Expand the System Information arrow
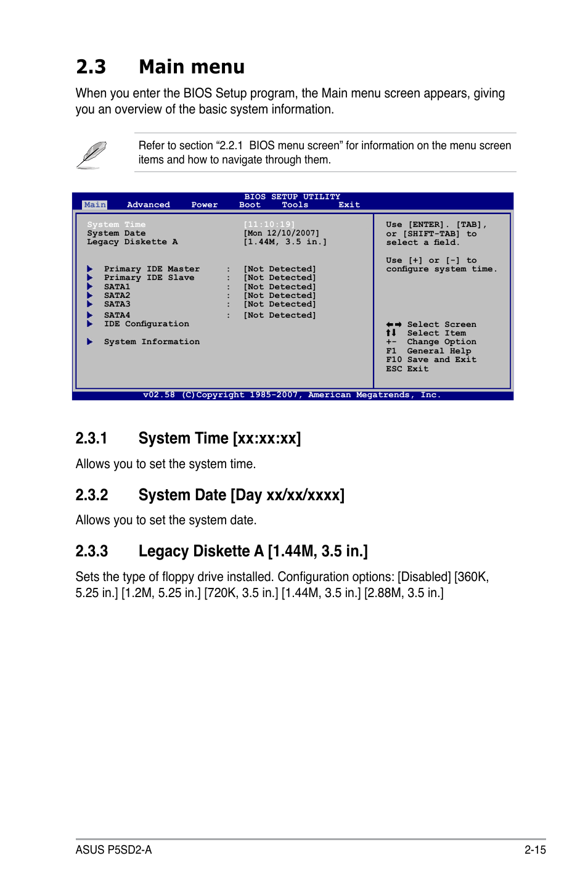The image size is (588, 887). click(x=90, y=342)
